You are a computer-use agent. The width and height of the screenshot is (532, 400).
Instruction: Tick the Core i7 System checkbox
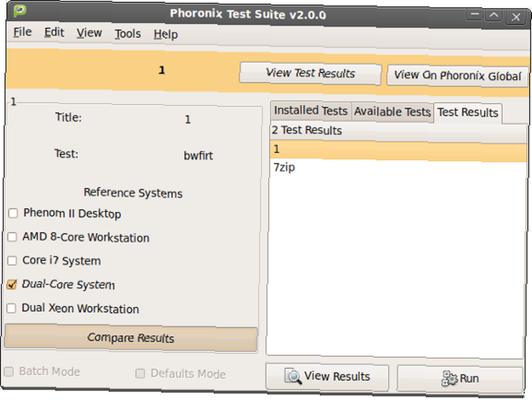(x=12, y=261)
